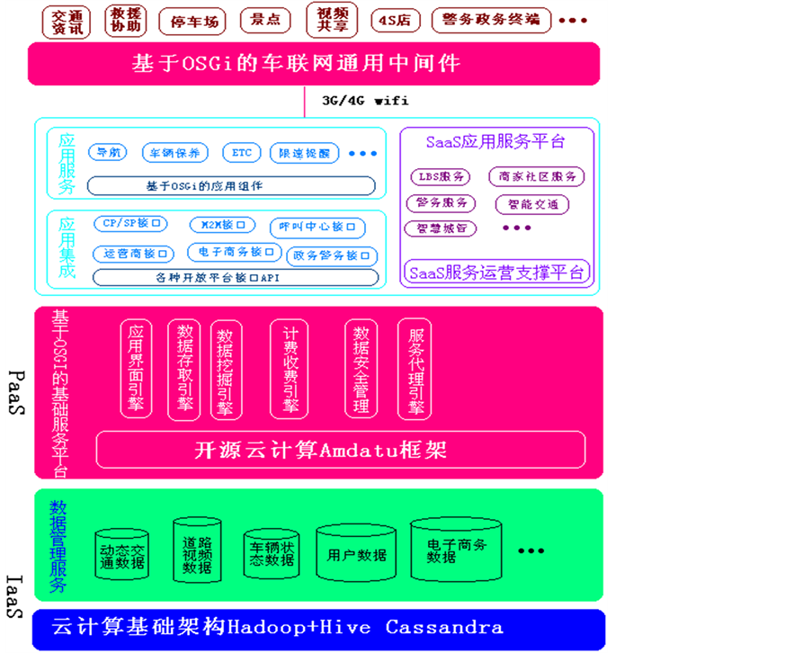Click the 交通资讯 box at the top

[x=68, y=22]
